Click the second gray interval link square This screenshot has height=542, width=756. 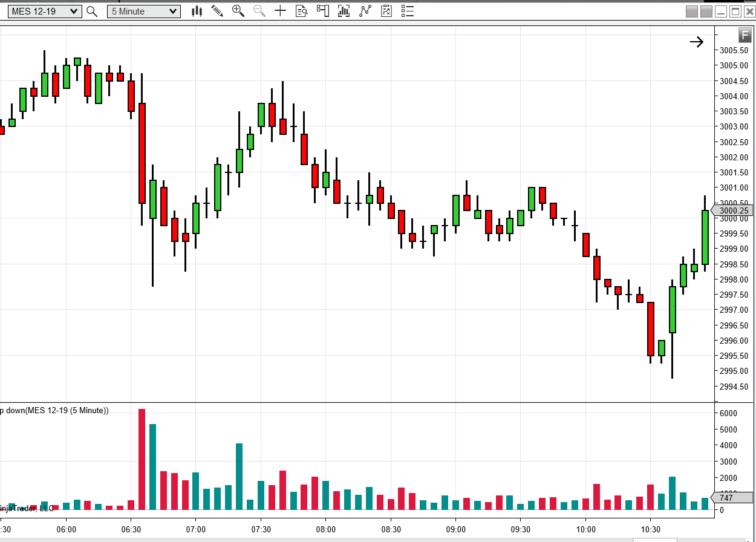coord(706,11)
